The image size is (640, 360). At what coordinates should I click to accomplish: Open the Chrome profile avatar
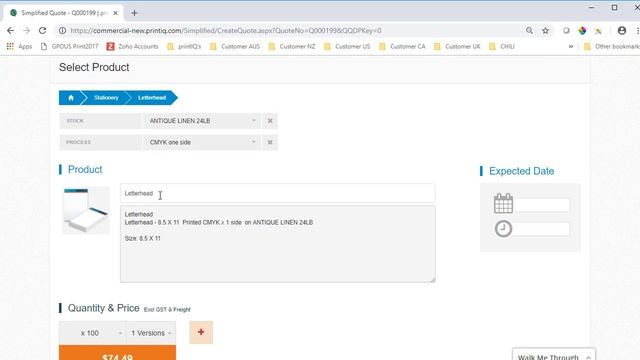[x=622, y=31]
